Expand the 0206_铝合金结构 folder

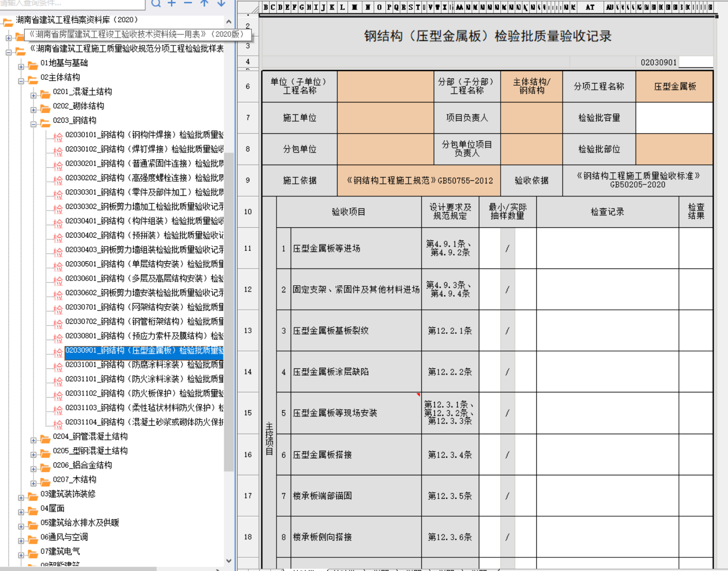coord(33,469)
